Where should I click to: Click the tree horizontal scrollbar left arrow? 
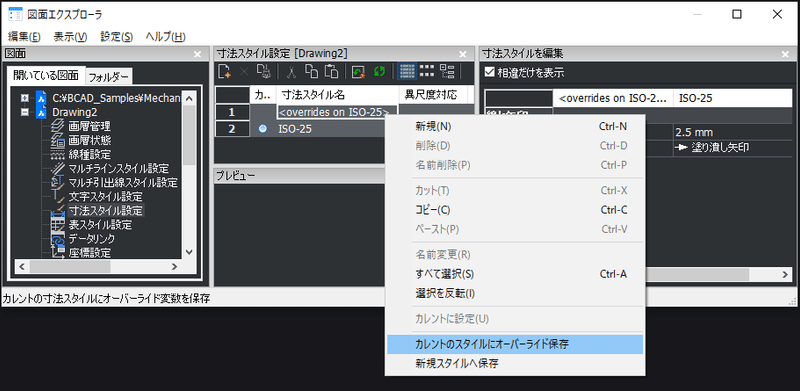(x=22, y=266)
